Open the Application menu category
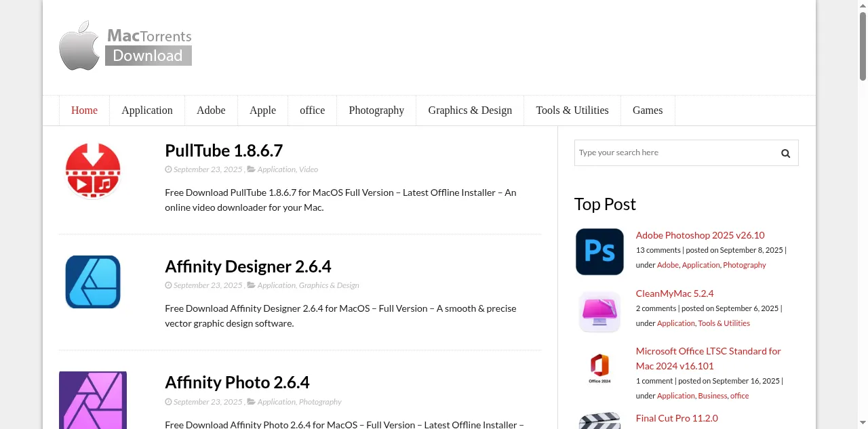The width and height of the screenshot is (868, 429). [x=147, y=110]
